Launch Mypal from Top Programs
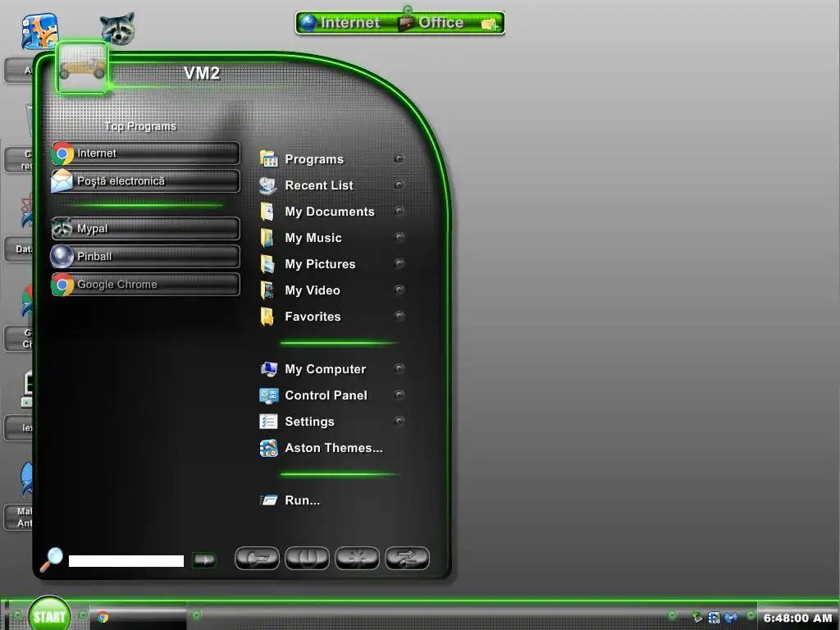 [x=145, y=228]
